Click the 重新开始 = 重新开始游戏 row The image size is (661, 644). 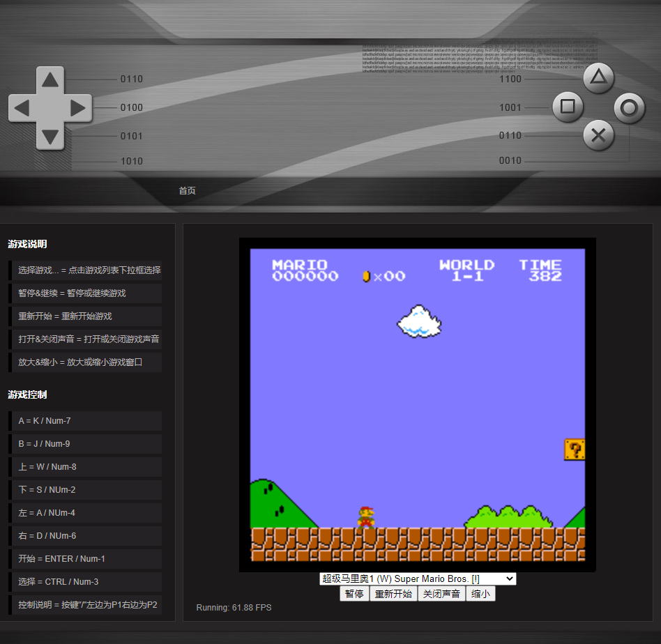click(x=85, y=316)
